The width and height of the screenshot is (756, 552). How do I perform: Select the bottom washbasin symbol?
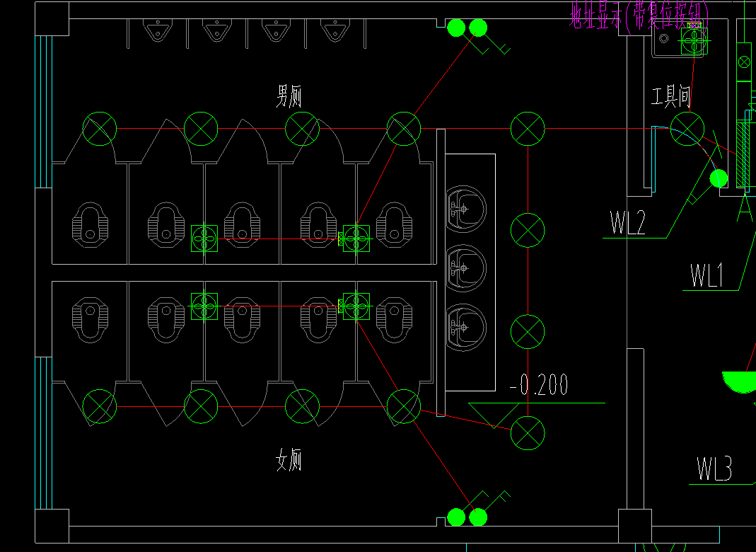465,328
